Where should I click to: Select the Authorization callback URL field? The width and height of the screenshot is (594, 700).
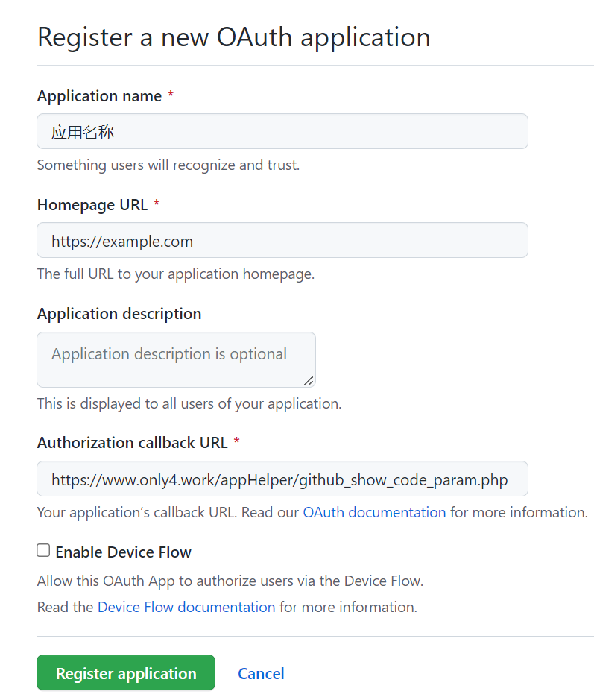[x=282, y=479]
